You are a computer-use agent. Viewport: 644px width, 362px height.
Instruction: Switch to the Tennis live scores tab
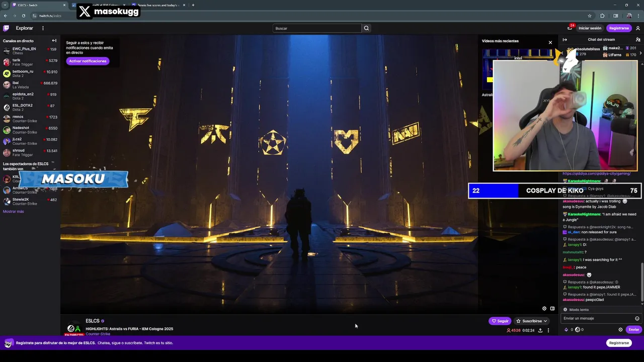(158, 5)
